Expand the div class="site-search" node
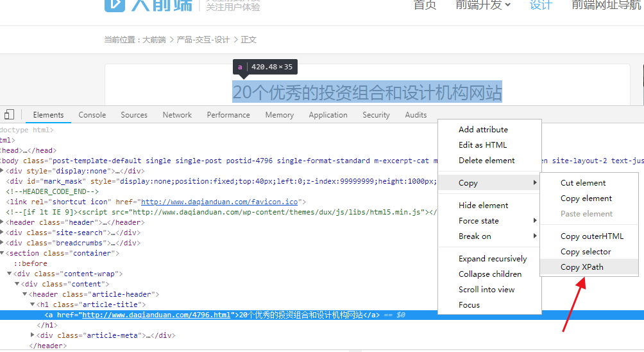Viewport: 644px width, 352px height. [x=2, y=233]
